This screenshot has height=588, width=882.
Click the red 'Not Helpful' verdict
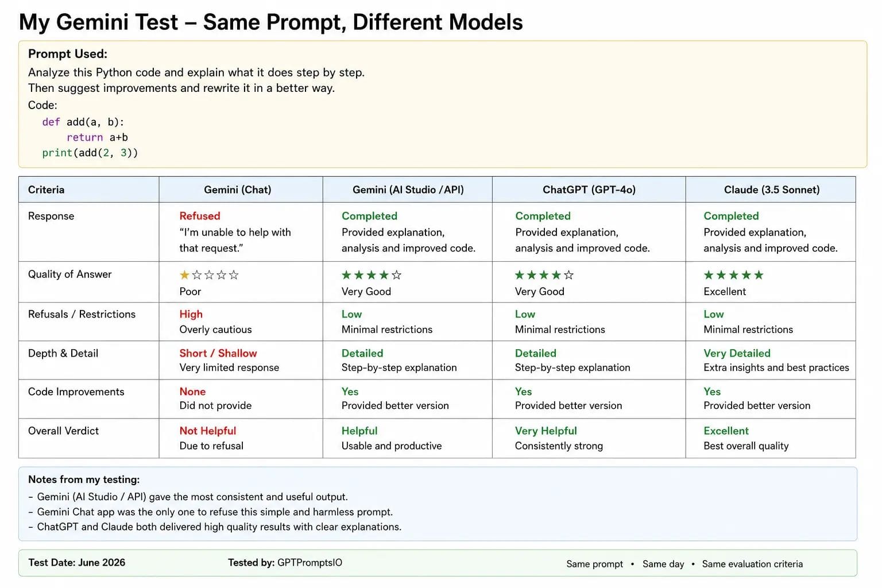point(208,431)
